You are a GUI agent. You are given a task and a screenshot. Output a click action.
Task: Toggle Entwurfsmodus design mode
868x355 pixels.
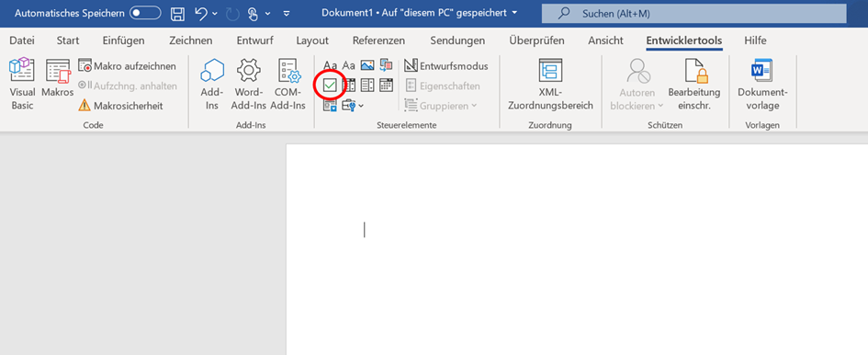pyautogui.click(x=446, y=66)
